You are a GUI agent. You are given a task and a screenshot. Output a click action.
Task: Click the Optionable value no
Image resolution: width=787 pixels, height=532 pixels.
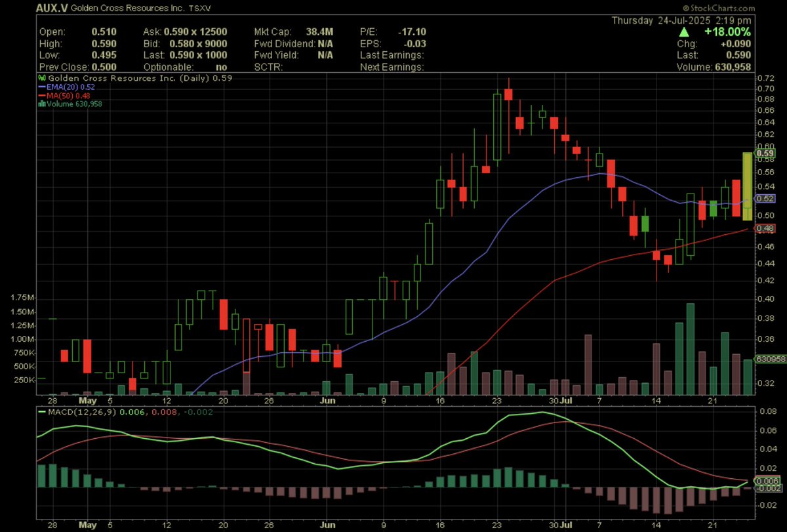click(x=222, y=67)
